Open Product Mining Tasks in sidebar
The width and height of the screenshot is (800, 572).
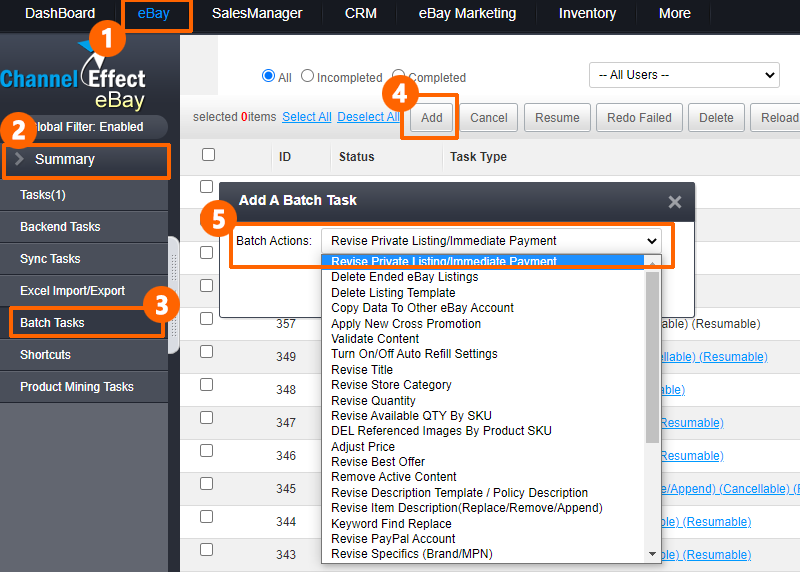coord(84,387)
